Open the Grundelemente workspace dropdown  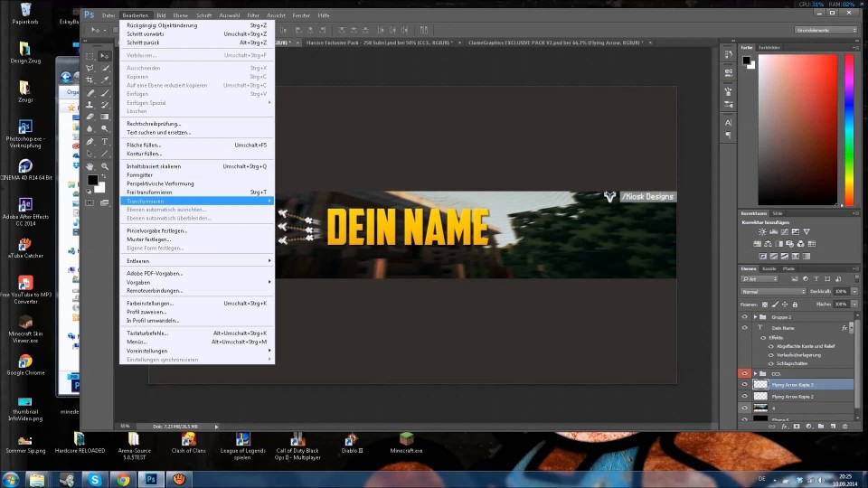(x=826, y=30)
